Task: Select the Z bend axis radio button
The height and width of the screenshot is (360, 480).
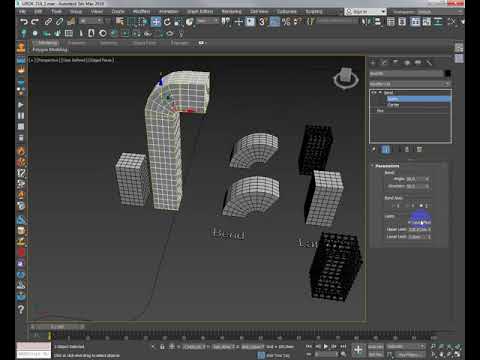Action: [421, 206]
